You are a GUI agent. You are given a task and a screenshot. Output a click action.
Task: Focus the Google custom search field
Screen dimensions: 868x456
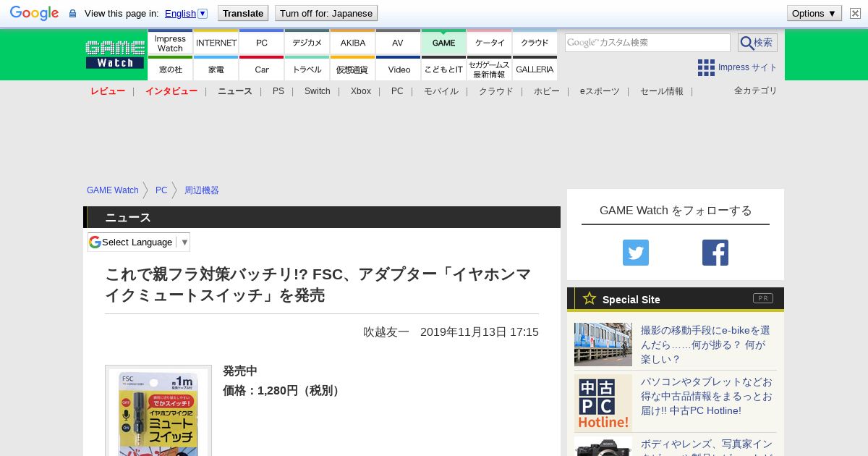[647, 43]
